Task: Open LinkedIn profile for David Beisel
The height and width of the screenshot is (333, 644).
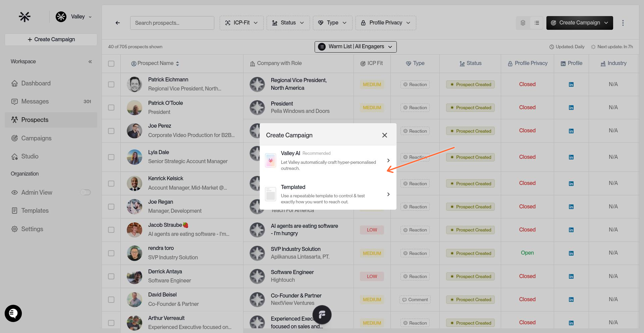Action: pyautogui.click(x=571, y=299)
